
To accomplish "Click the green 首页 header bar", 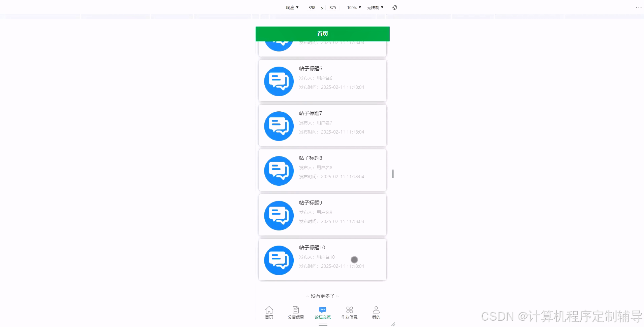I will tap(322, 34).
